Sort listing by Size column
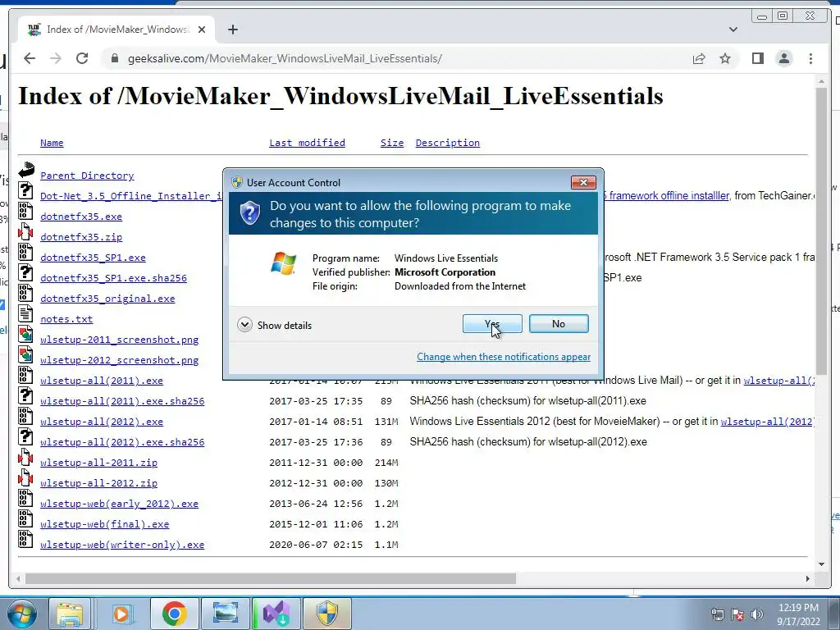This screenshot has width=840, height=630. point(391,143)
